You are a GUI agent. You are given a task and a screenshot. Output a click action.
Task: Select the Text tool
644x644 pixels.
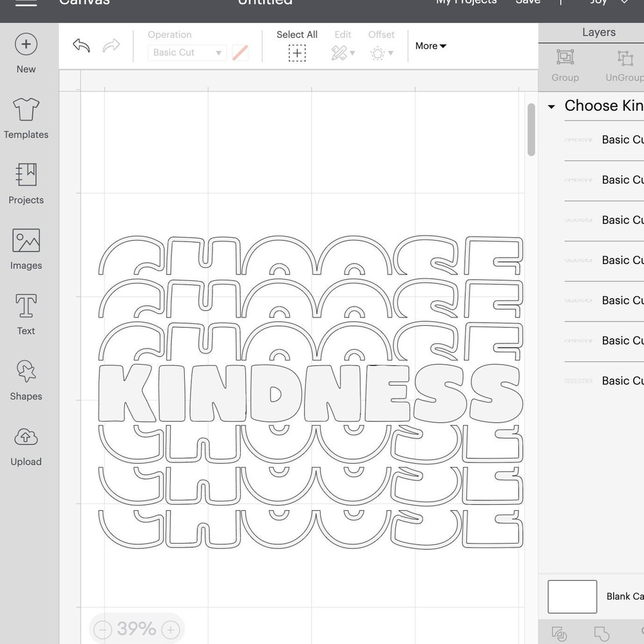point(26,314)
